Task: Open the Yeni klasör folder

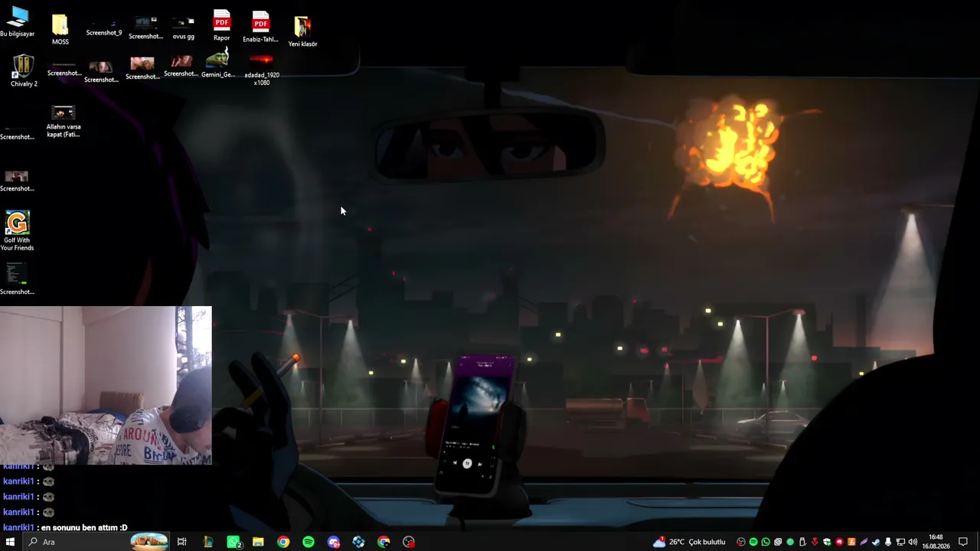Action: click(x=302, y=31)
